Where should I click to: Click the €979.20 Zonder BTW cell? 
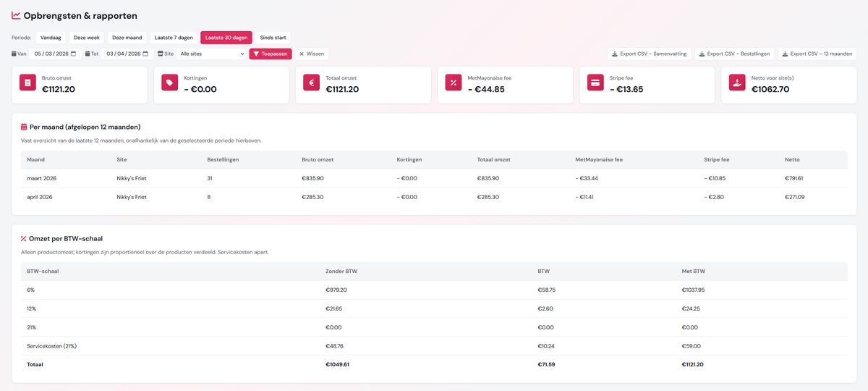[x=336, y=290]
